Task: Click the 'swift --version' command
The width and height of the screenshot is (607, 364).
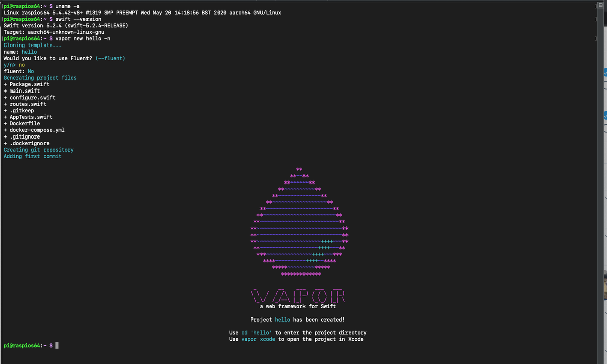Action: pos(78,19)
